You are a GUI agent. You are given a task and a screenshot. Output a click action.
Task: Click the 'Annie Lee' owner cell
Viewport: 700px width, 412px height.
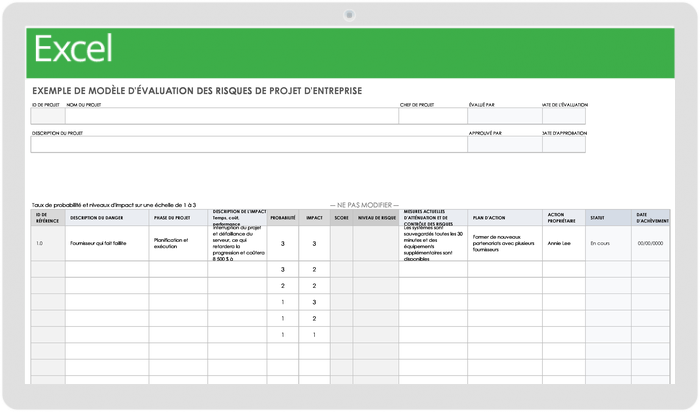564,243
